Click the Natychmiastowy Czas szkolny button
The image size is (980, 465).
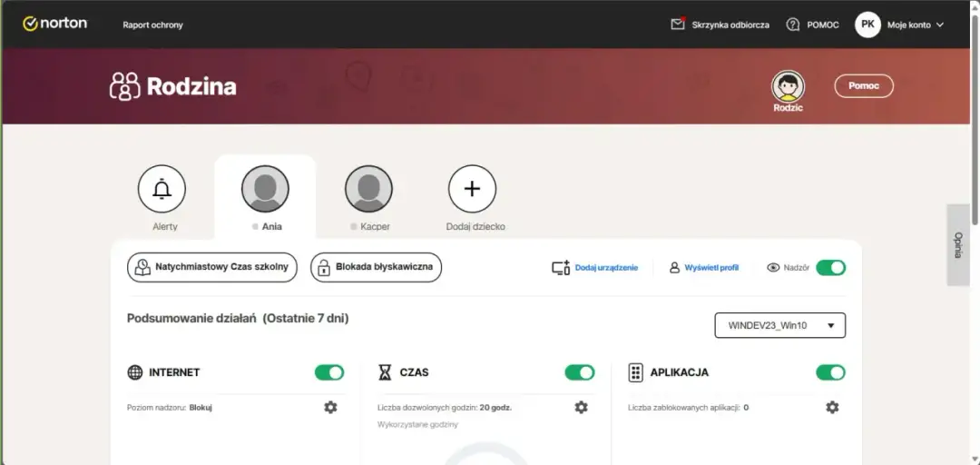coord(211,267)
